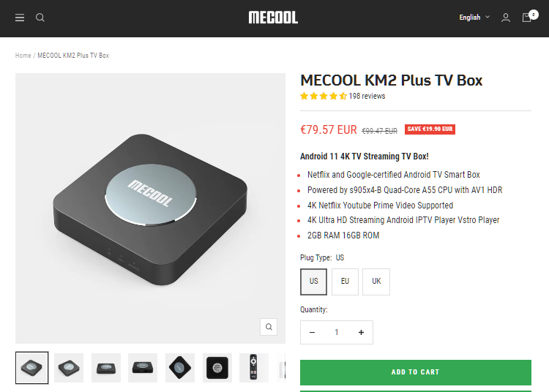This screenshot has height=392, width=549.
Task: Click the green Add to Cart button
Action: (416, 372)
